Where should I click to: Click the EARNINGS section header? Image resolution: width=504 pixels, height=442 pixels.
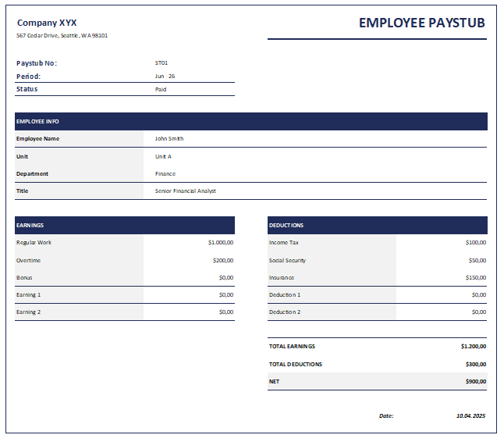tap(124, 225)
